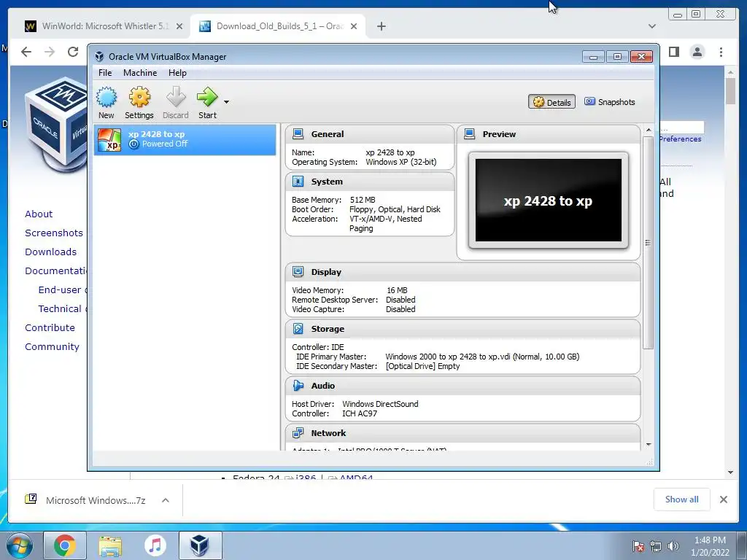Screen dimensions: 747x560
Task: Switch to WinWorld Microsoft Whistler tab
Action: (x=104, y=26)
